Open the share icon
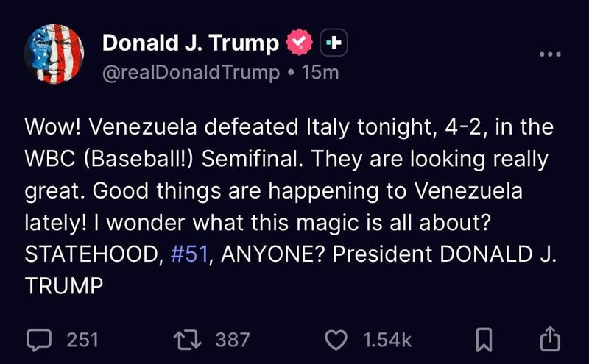The width and height of the screenshot is (589, 364). click(x=550, y=338)
